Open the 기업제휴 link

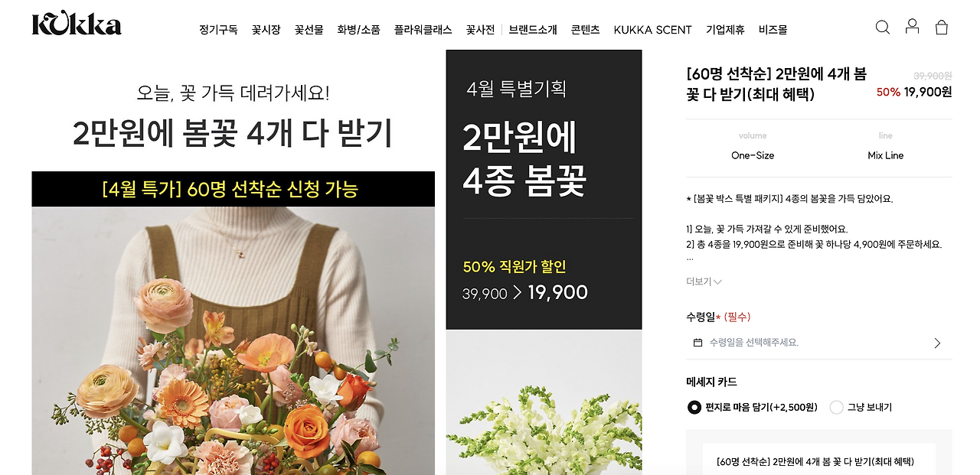tap(725, 30)
